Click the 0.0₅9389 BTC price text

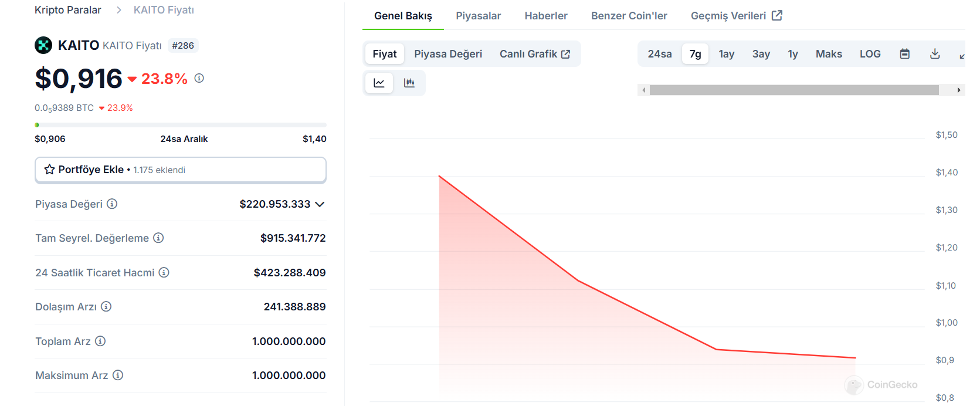tap(64, 108)
